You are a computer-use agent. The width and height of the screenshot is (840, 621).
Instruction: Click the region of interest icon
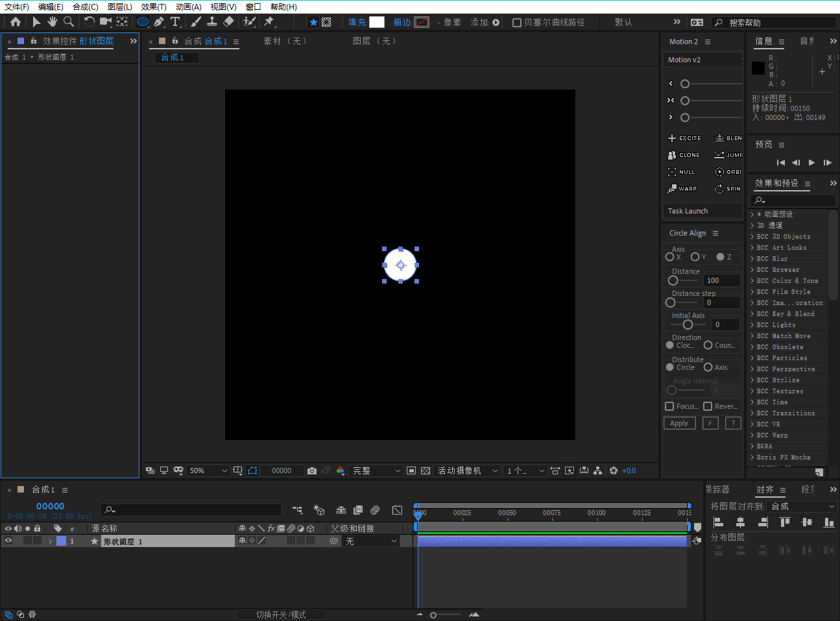coord(411,470)
